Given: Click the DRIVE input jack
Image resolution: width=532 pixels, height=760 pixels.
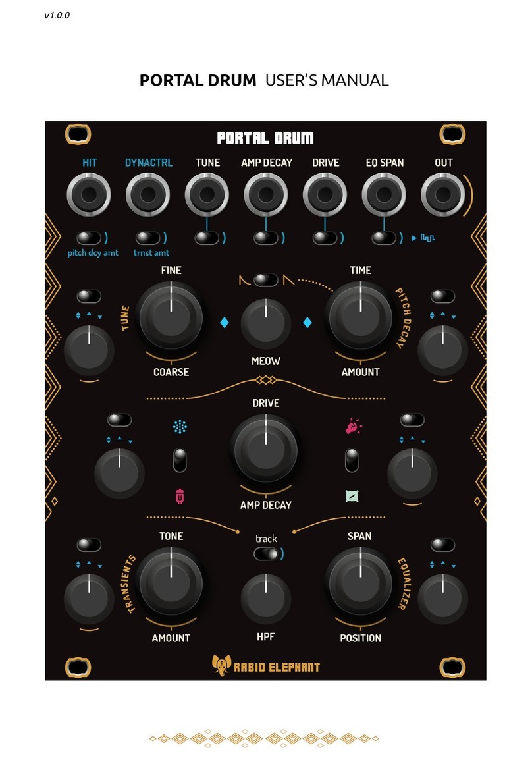Looking at the screenshot, I should pyautogui.click(x=325, y=194).
